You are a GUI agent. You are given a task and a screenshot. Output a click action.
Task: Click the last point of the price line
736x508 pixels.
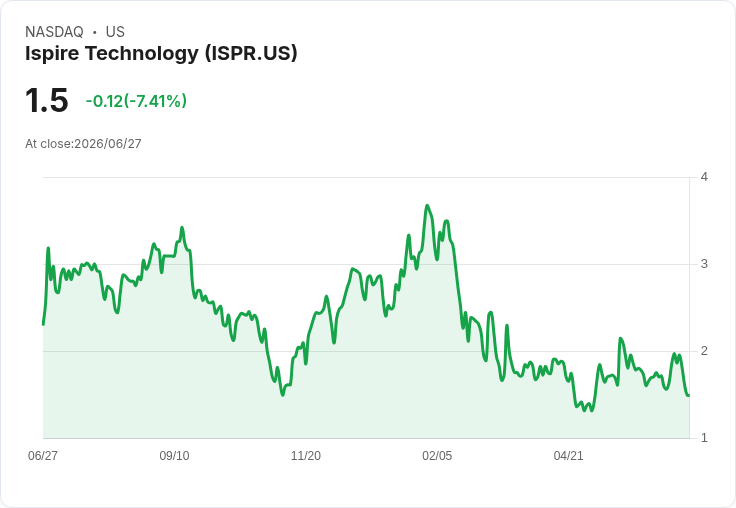tap(689, 395)
